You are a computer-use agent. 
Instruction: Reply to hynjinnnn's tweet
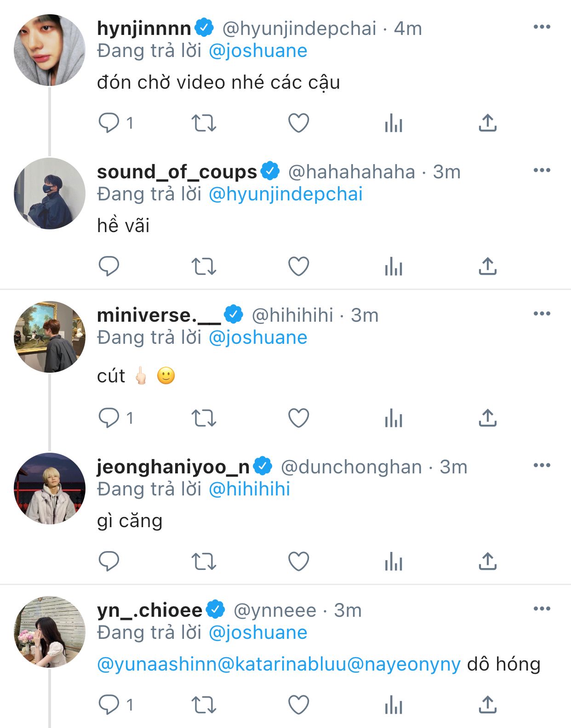point(109,123)
